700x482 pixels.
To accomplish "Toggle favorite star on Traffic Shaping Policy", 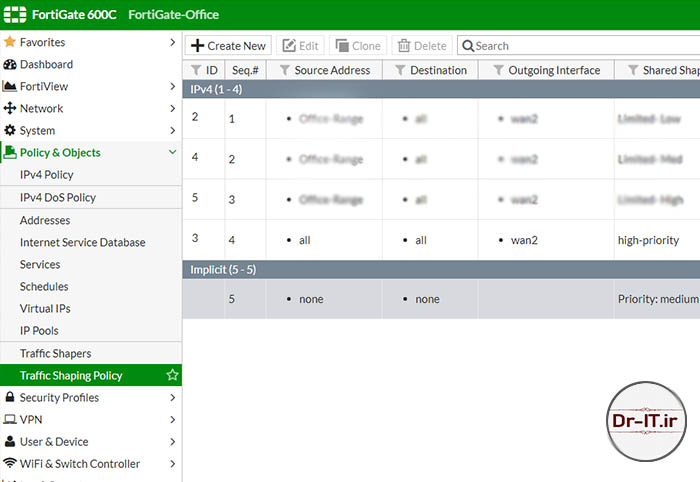I will click(172, 375).
